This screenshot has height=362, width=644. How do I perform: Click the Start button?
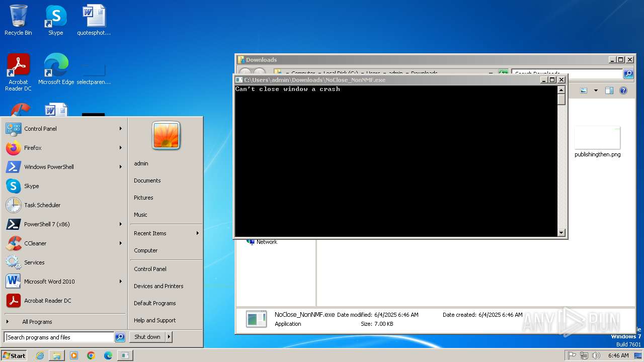[14, 355]
